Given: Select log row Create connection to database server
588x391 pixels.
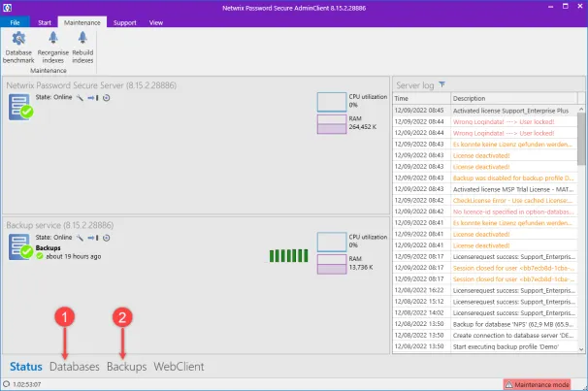Looking at the screenshot, I should click(x=485, y=335).
